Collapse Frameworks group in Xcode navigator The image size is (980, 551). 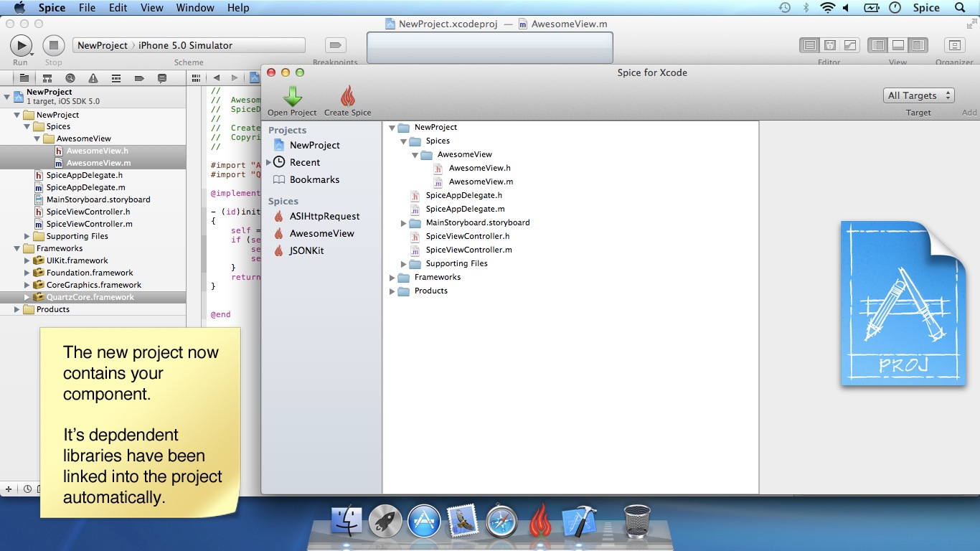[x=17, y=248]
